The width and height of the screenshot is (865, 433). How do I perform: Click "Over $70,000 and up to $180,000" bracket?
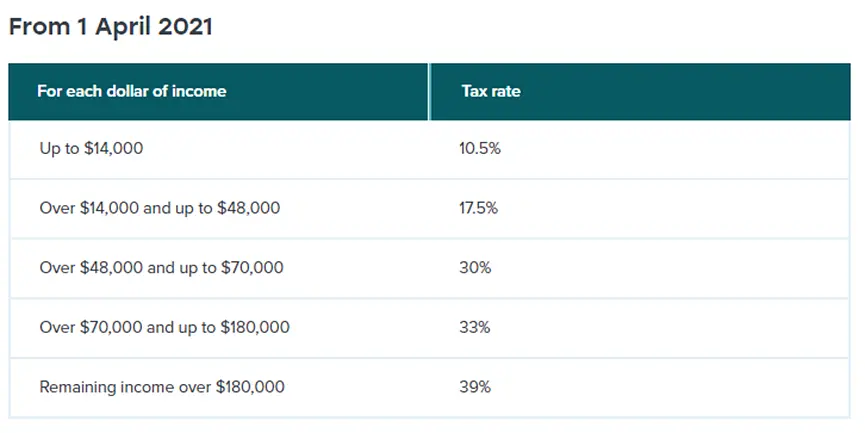(x=165, y=326)
